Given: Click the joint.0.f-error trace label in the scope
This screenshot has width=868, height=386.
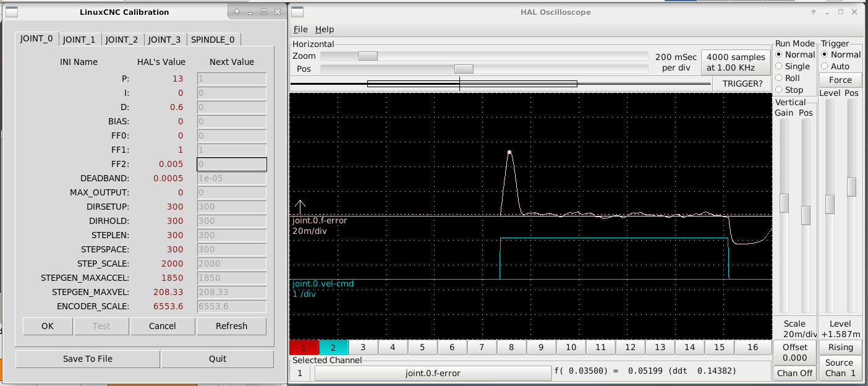Looking at the screenshot, I should (320, 220).
